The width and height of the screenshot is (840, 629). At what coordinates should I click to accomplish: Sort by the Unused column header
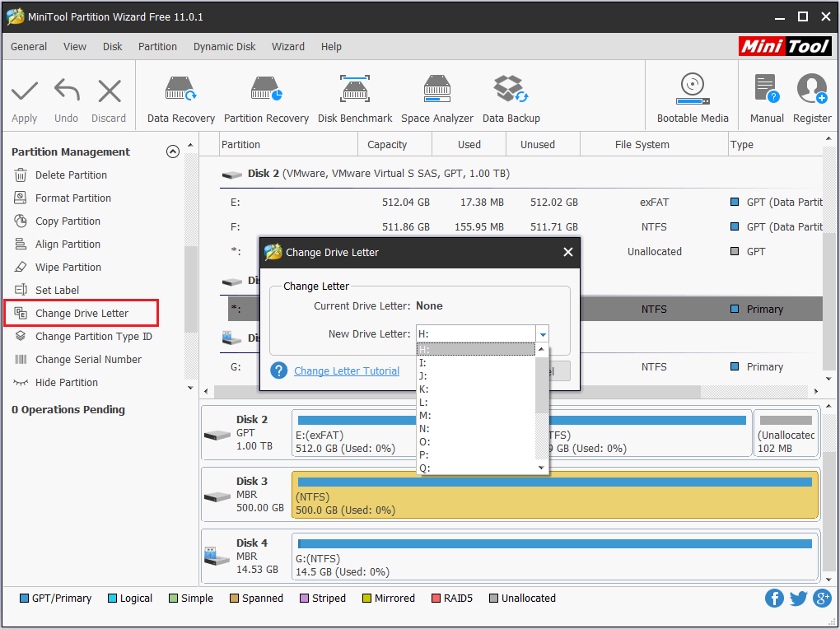(x=543, y=145)
